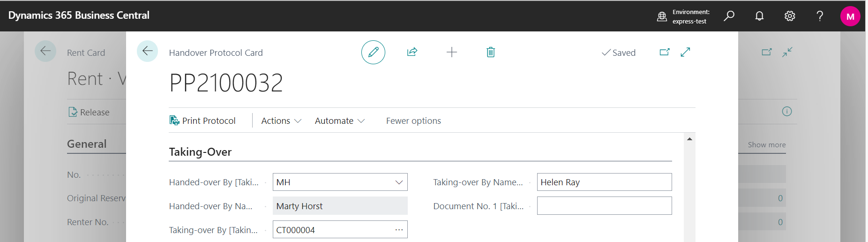Click the user account avatar M
This screenshot has height=242, width=868.
[850, 16]
